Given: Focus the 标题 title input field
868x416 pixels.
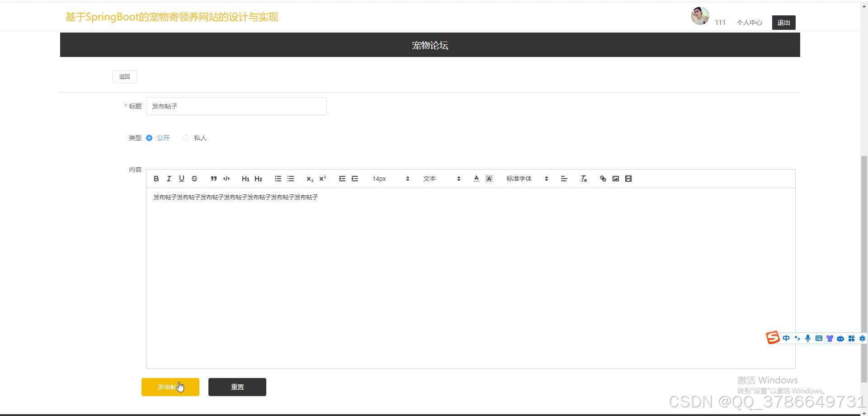Looking at the screenshot, I should (236, 106).
